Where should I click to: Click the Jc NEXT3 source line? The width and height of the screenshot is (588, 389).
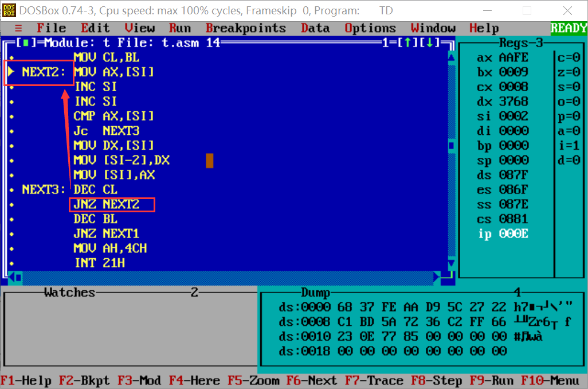point(107,131)
